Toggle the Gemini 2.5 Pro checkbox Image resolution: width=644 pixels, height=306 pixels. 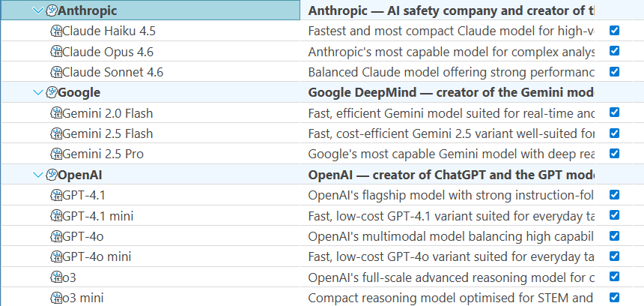(x=615, y=154)
